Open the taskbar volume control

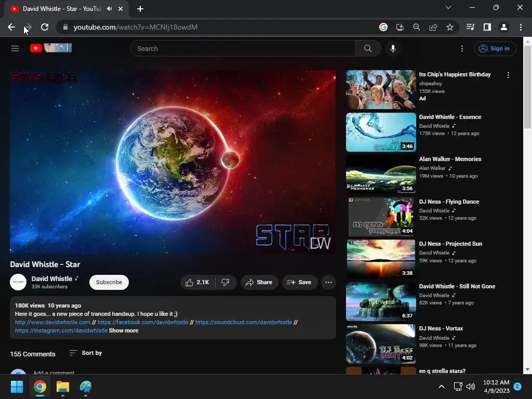471,387
